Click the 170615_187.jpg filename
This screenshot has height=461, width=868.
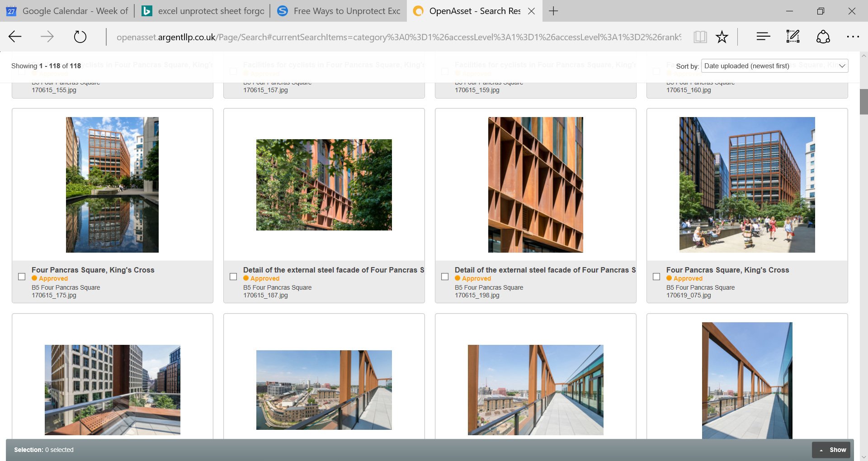pos(265,295)
